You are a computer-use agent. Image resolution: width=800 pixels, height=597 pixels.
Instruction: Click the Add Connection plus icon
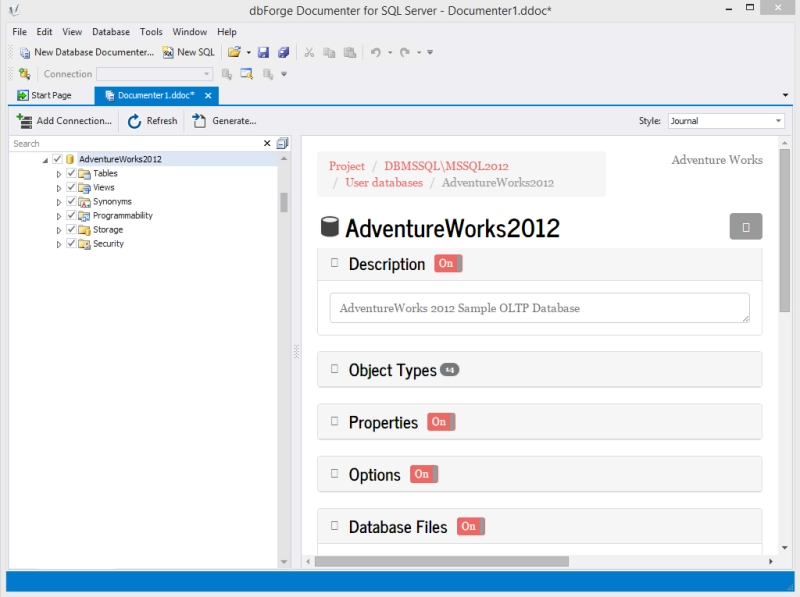click(x=24, y=121)
